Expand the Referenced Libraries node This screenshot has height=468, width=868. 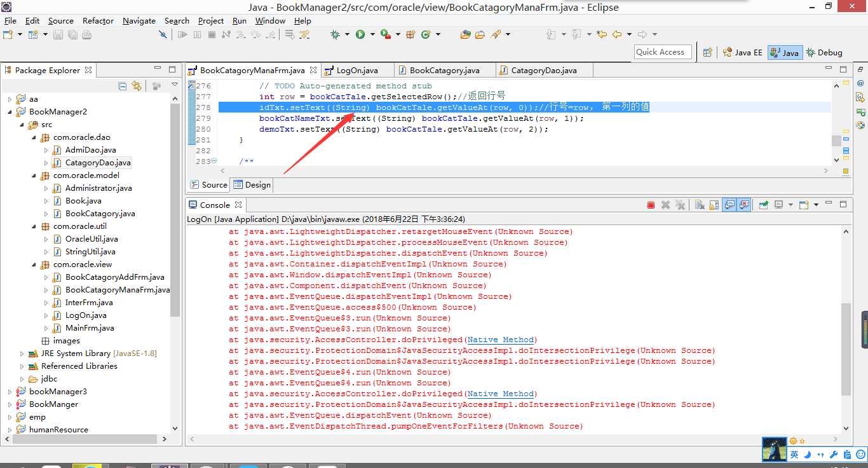(x=22, y=366)
